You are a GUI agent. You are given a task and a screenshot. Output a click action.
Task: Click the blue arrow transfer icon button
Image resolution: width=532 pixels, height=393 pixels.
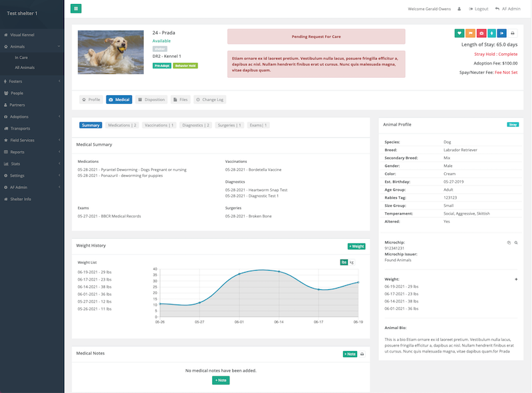501,33
